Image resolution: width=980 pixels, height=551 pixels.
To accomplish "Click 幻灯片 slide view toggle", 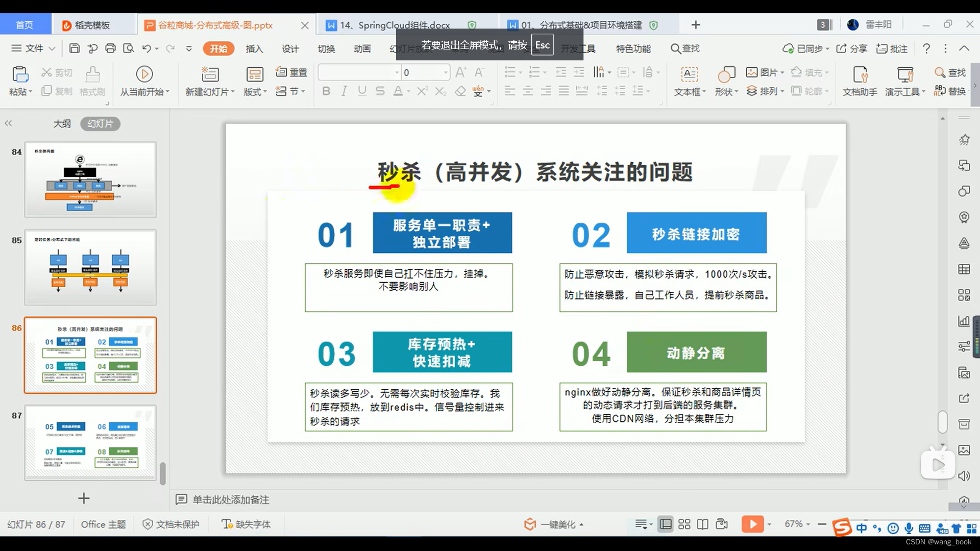I will coord(100,123).
